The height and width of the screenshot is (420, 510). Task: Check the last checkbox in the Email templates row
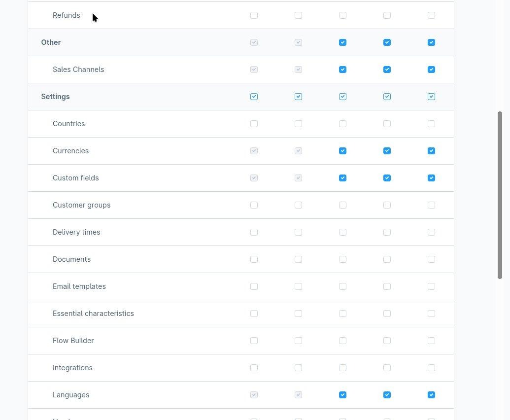[431, 286]
